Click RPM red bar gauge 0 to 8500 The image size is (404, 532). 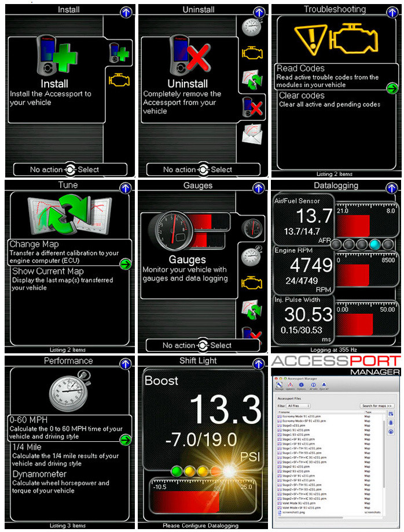pyautogui.click(x=366, y=270)
